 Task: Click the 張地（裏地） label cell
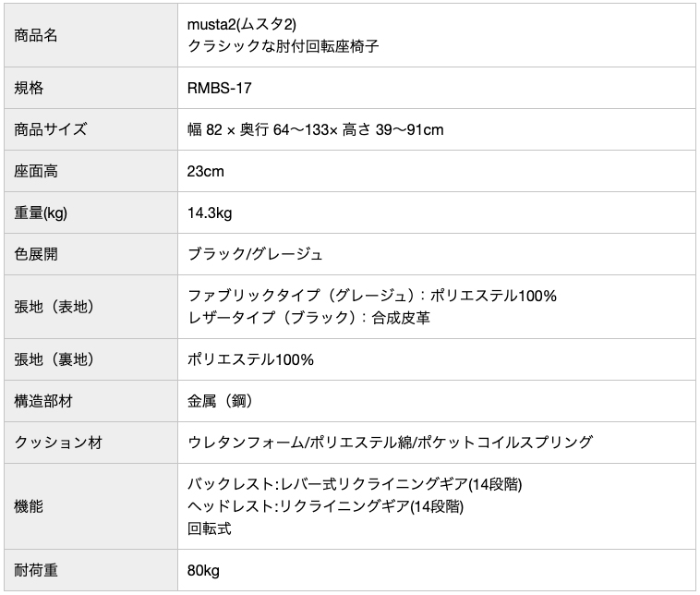54,359
